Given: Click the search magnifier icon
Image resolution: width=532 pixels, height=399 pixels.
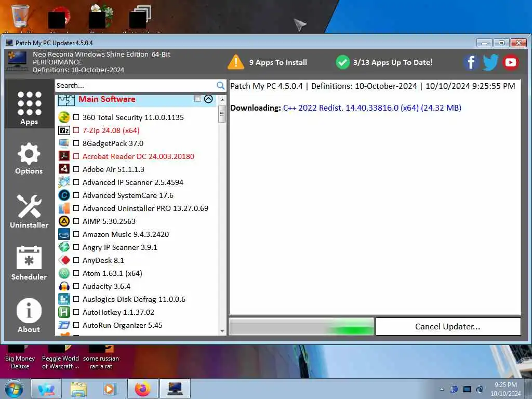Looking at the screenshot, I should point(220,86).
